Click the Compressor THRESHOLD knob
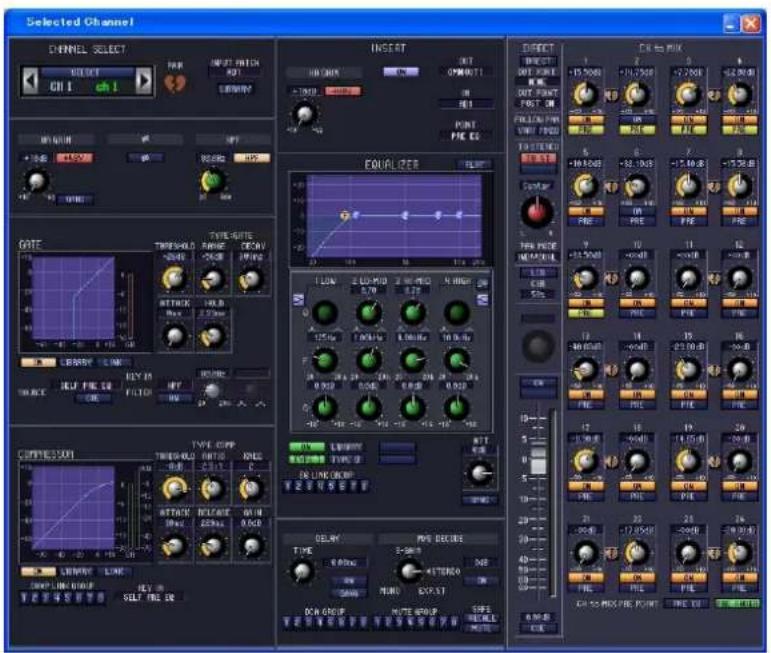Image resolution: width=771 pixels, height=653 pixels. tap(174, 488)
